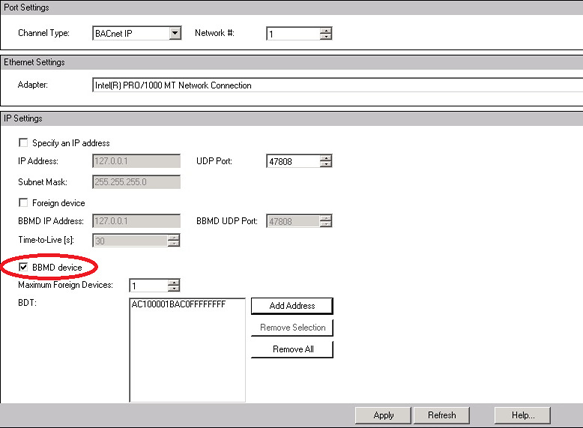Image resolution: width=583 pixels, height=428 pixels.
Task: Decrease Maximum Foreign Devices count
Action: click(174, 289)
